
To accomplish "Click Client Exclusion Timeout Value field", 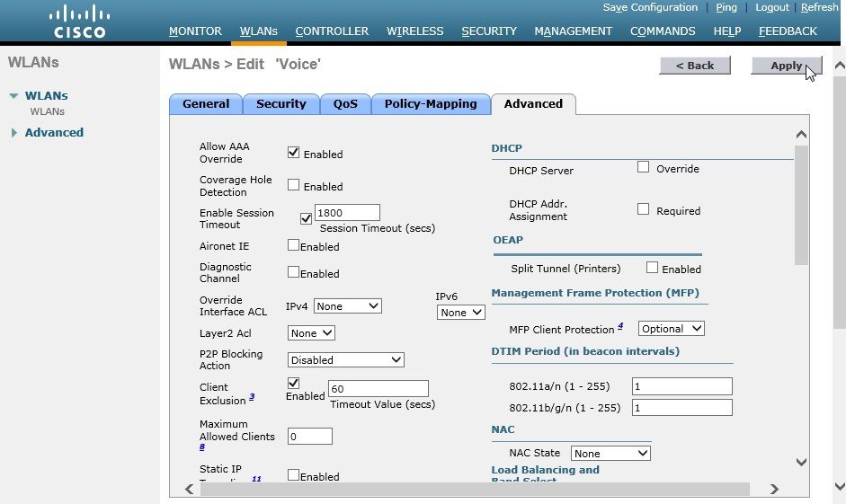I will tap(378, 389).
